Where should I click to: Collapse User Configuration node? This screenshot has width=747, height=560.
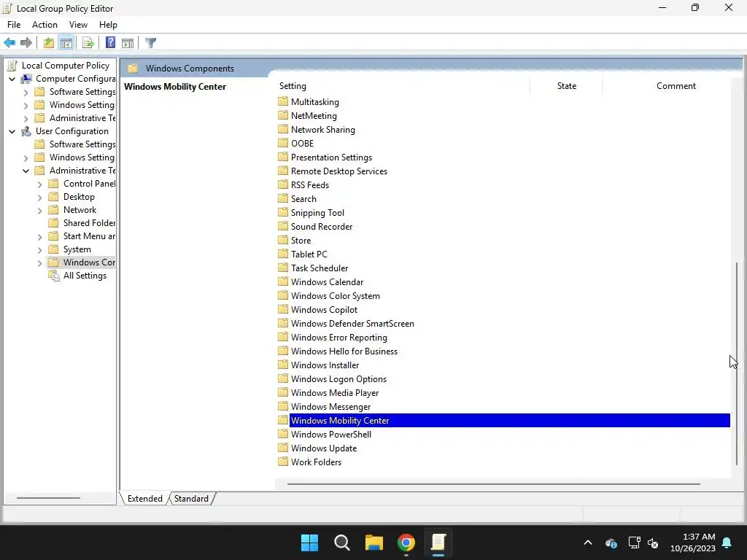12,131
